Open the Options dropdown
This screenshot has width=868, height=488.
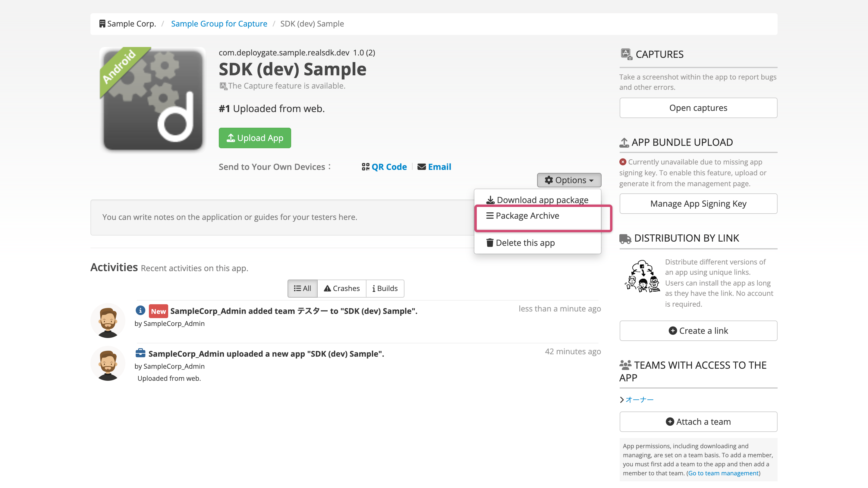(569, 180)
